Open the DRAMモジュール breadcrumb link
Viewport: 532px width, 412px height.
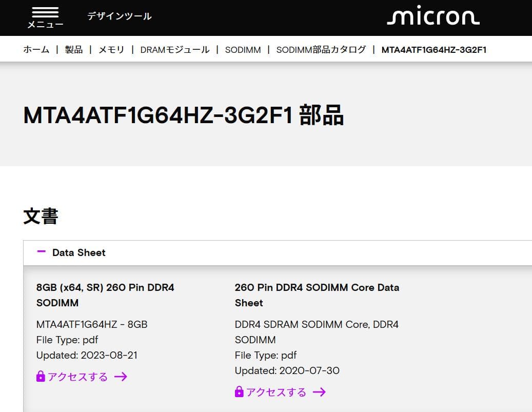pos(174,50)
